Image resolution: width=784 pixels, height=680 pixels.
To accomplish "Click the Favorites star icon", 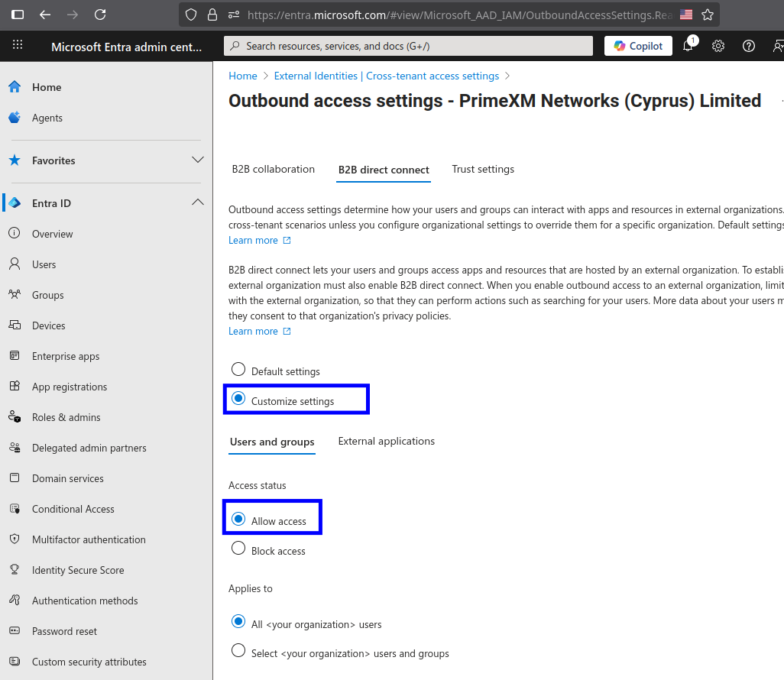I will coord(15,160).
